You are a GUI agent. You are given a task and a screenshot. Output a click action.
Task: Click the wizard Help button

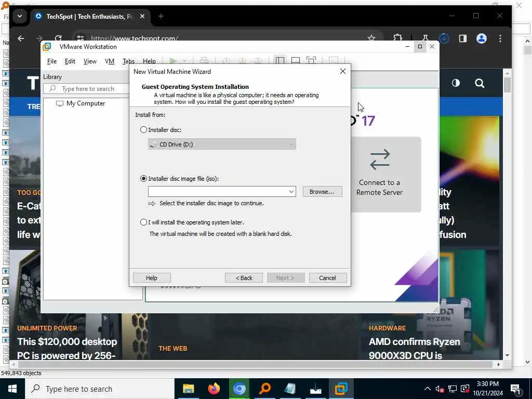tap(152, 278)
